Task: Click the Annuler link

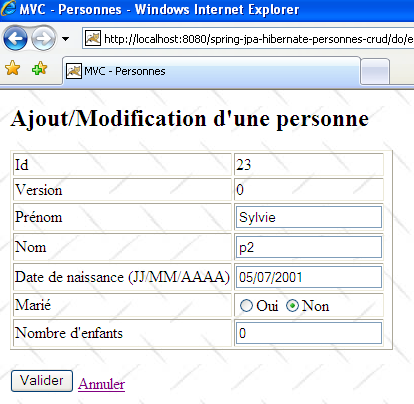Action: tap(101, 384)
